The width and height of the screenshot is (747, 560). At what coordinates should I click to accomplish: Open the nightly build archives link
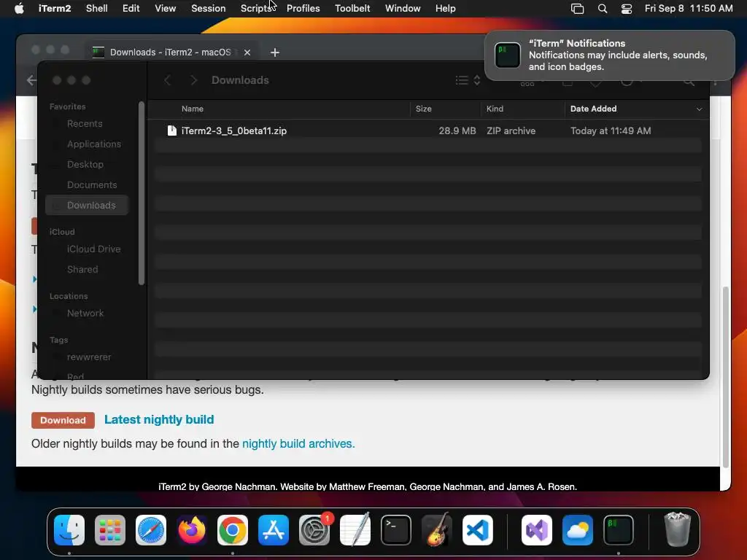coord(298,444)
